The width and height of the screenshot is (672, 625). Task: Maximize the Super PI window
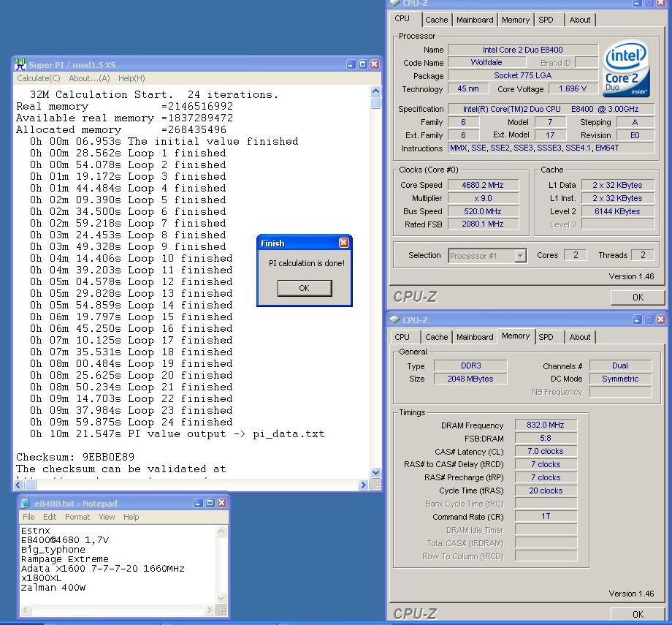362,64
